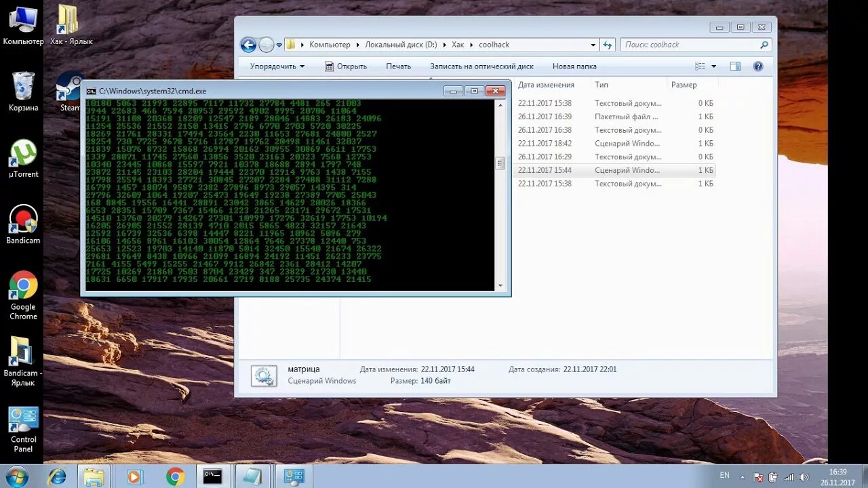868x488 pixels.
Task: Expand arrow before Компьютер breadcrumb
Action: tap(302, 45)
